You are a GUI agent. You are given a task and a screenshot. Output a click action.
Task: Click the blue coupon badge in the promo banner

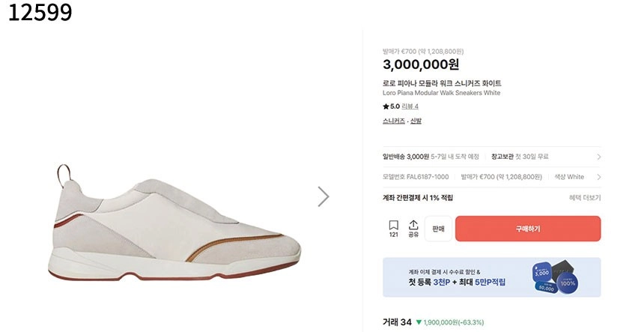555,277
